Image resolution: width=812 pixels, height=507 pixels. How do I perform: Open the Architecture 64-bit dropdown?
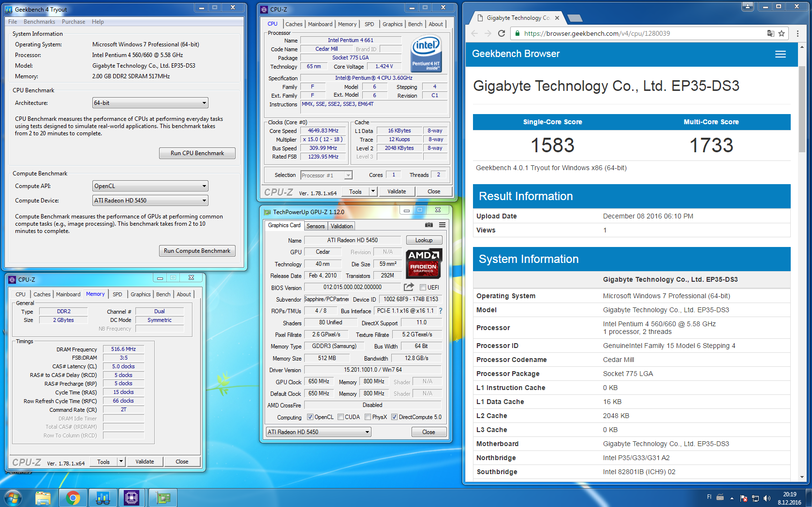[x=150, y=103]
